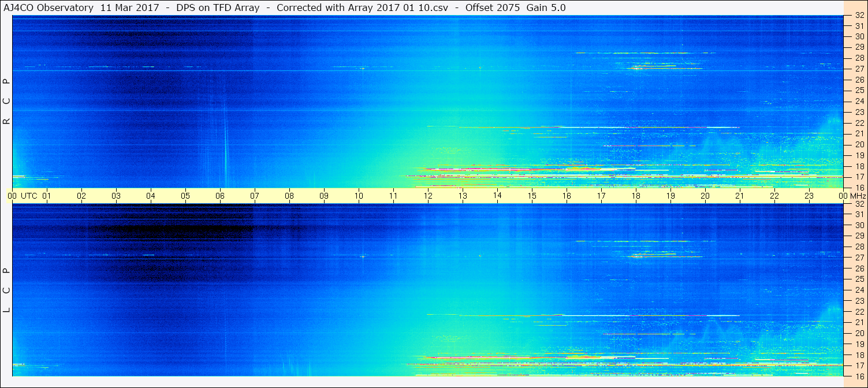Click the 06 hour mark on time axis
The image size is (868, 388).
pyautogui.click(x=220, y=196)
